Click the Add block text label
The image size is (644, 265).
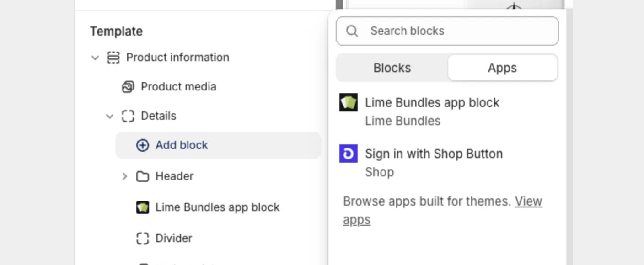pos(182,145)
